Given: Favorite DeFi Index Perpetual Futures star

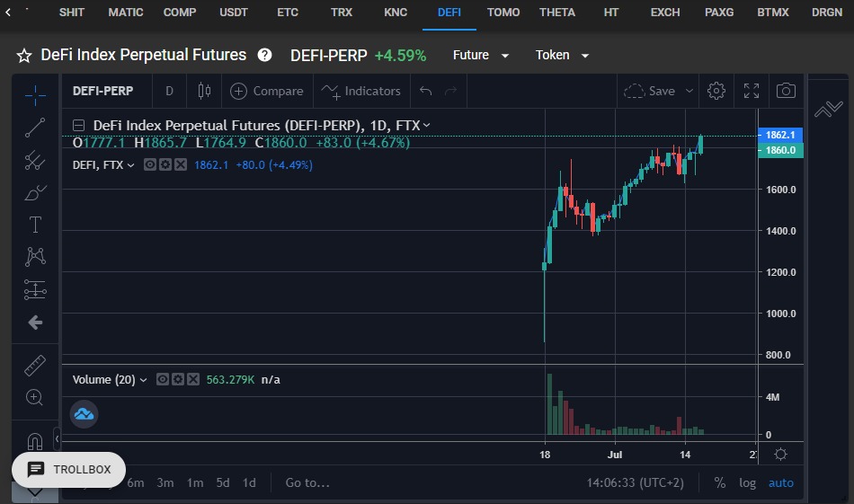Looking at the screenshot, I should click(x=24, y=56).
